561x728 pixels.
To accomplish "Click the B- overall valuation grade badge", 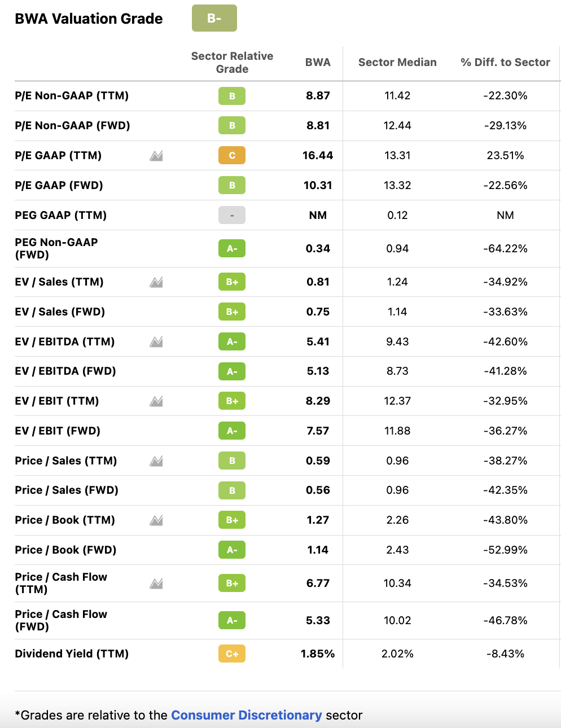I will [x=214, y=18].
